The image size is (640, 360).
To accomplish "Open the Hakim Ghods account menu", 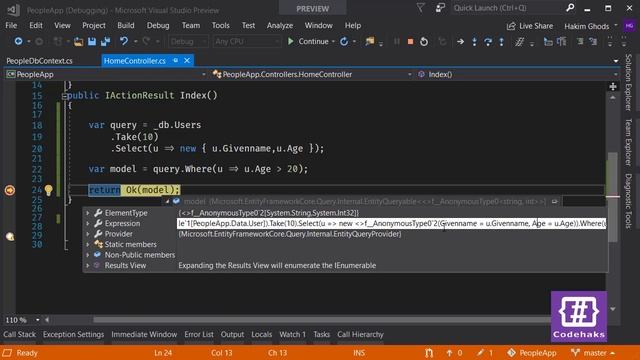I will click(x=591, y=26).
